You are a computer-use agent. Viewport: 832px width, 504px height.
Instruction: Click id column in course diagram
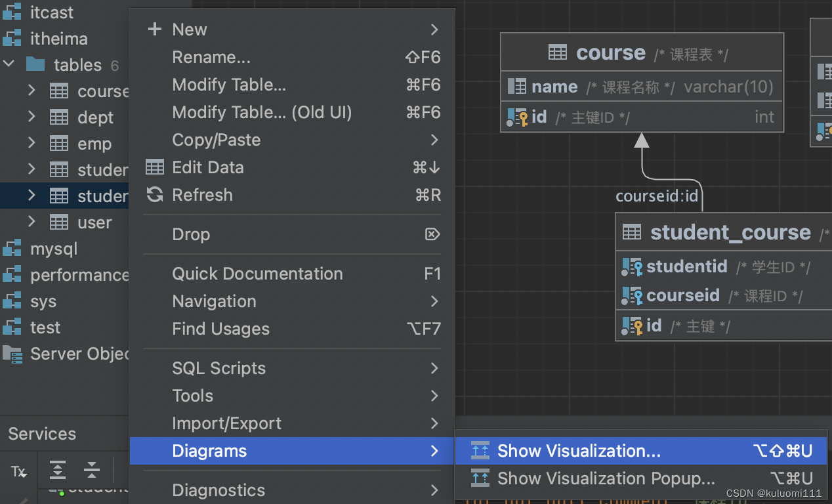[642, 117]
